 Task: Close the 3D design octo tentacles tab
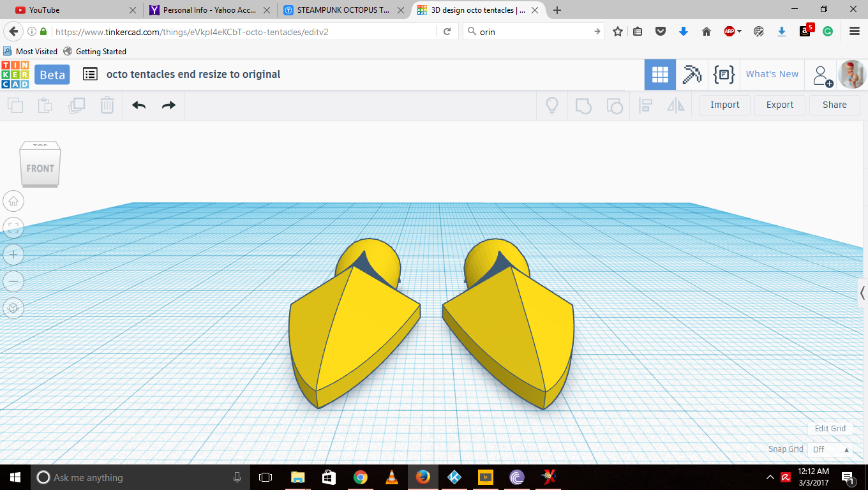pos(535,10)
